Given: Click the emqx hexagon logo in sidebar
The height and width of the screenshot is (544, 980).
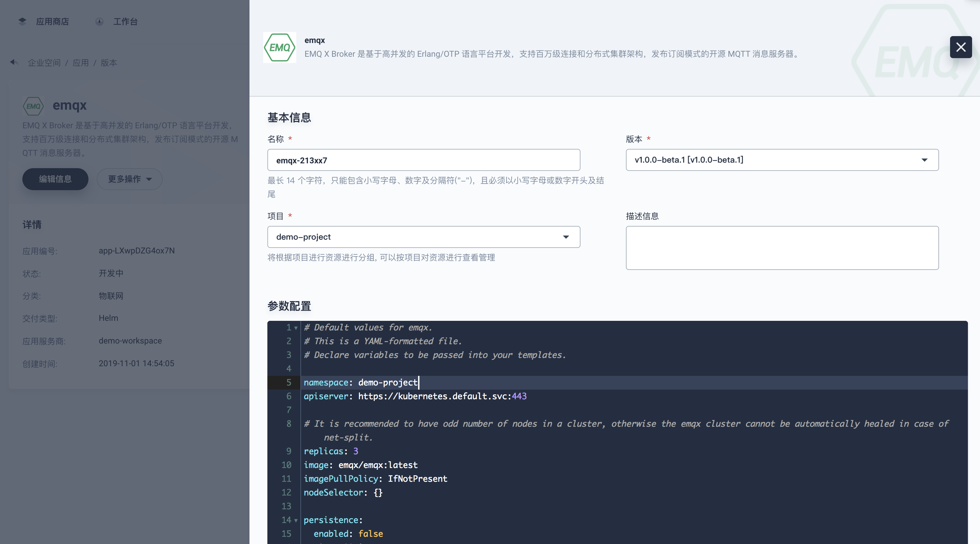Looking at the screenshot, I should pos(33,106).
